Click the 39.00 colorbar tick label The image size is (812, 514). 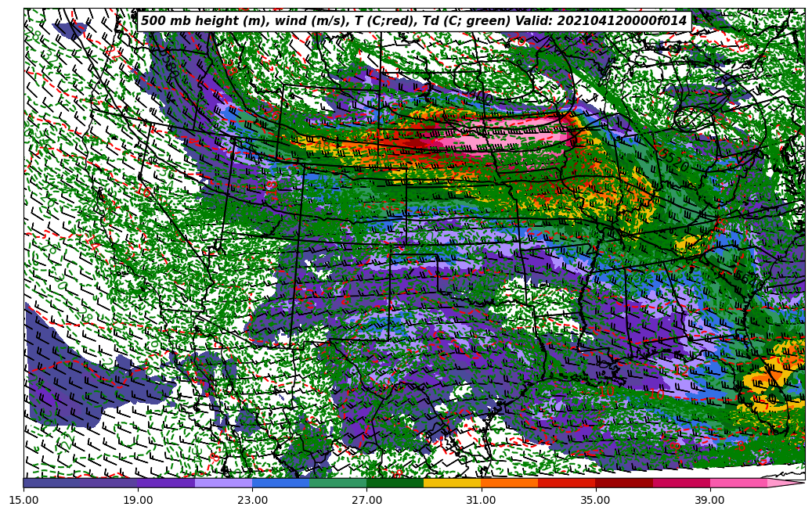709,498
